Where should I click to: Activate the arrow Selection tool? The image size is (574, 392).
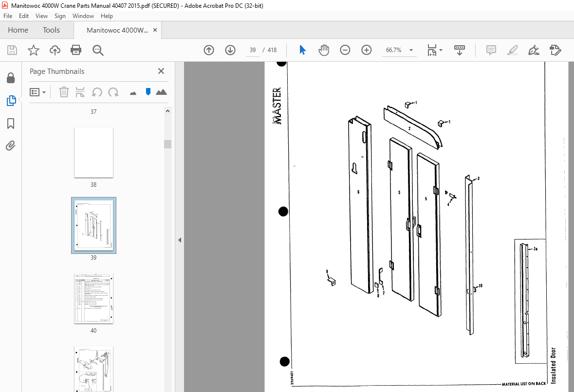click(302, 50)
